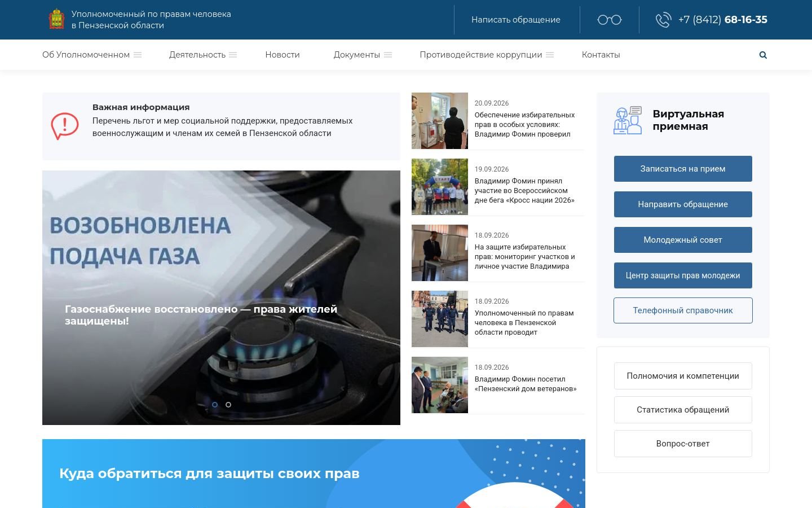Read Уполномоченный по правам человека области проводит
The image size is (812, 508).
[524, 323]
